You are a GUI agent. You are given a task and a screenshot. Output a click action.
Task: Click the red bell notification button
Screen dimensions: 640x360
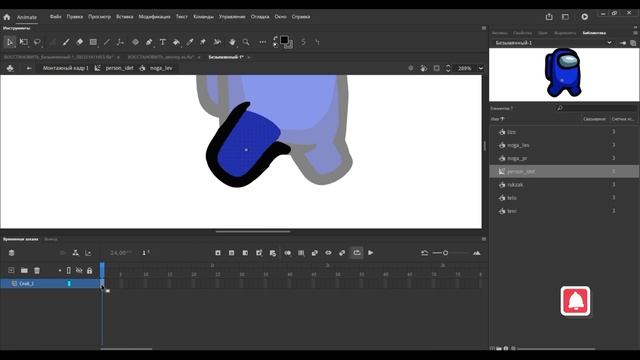pyautogui.click(x=575, y=301)
